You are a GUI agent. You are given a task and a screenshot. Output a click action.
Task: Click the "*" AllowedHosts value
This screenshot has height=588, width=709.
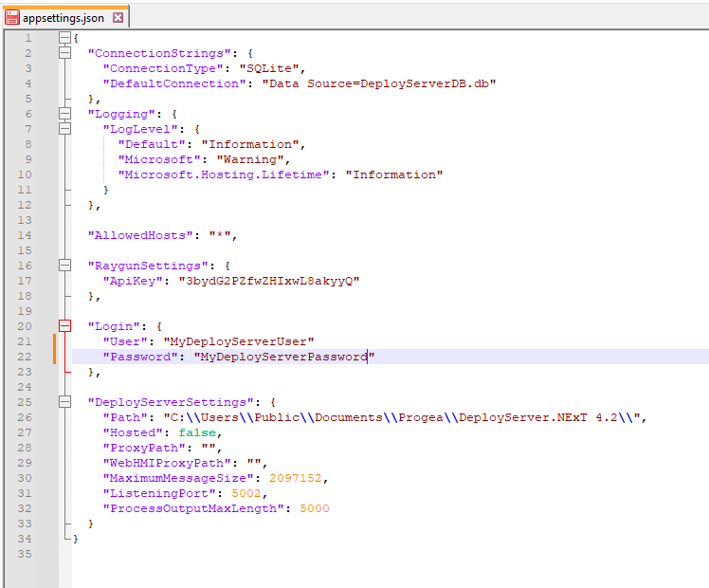220,235
